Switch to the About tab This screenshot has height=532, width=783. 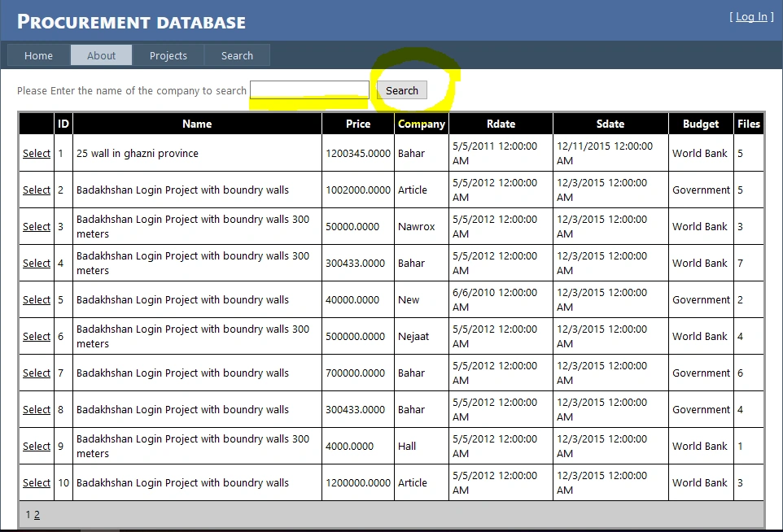102,55
